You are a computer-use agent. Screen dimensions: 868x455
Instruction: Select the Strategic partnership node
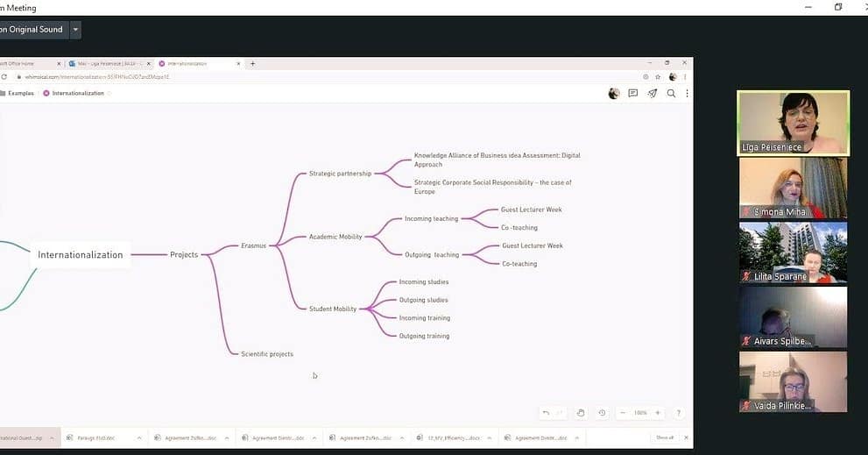tap(340, 174)
